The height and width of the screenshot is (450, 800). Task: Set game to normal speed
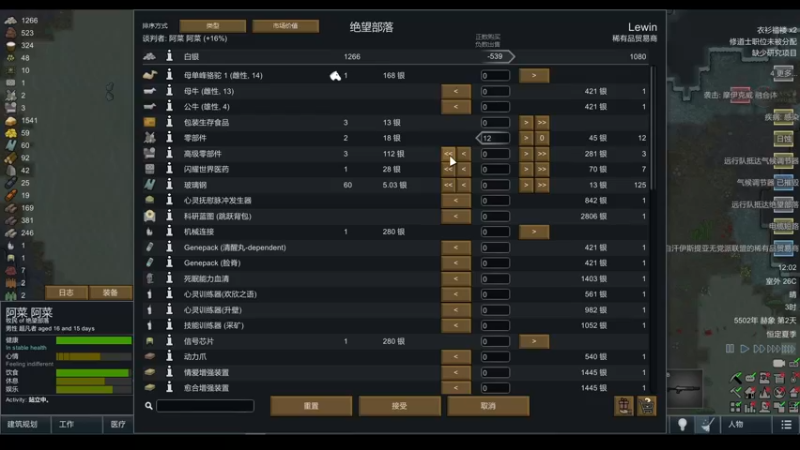[x=744, y=348]
